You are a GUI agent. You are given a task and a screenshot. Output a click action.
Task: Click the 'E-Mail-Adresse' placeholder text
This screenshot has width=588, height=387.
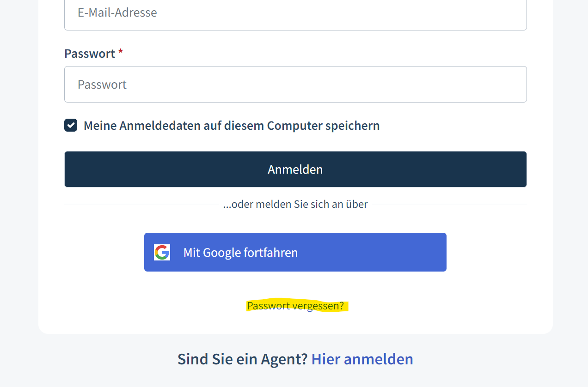117,12
